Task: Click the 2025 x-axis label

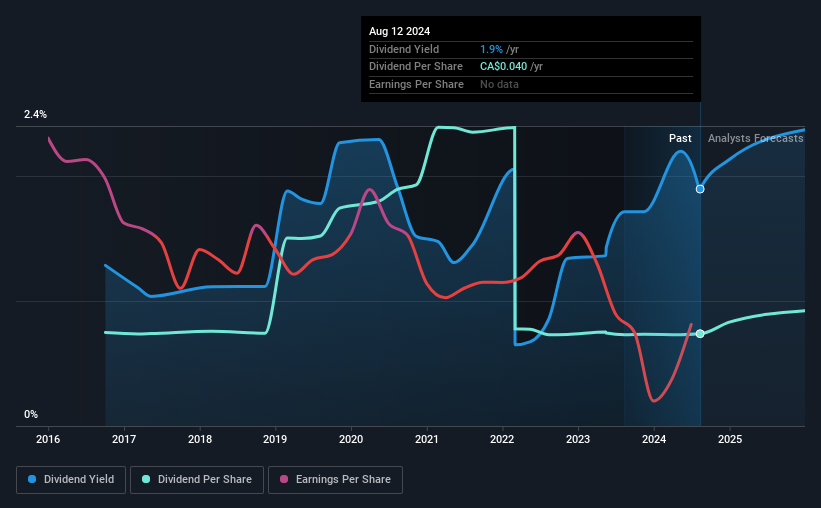Action: click(x=730, y=439)
